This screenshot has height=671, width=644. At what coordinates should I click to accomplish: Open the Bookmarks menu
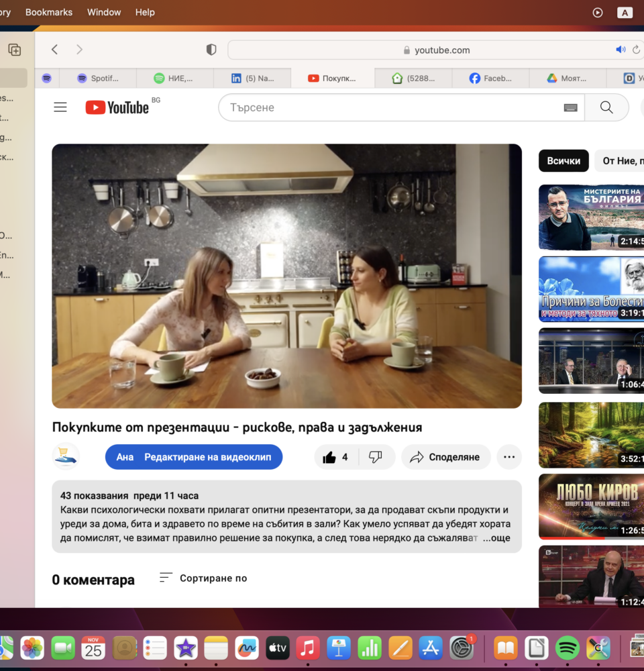pyautogui.click(x=49, y=12)
